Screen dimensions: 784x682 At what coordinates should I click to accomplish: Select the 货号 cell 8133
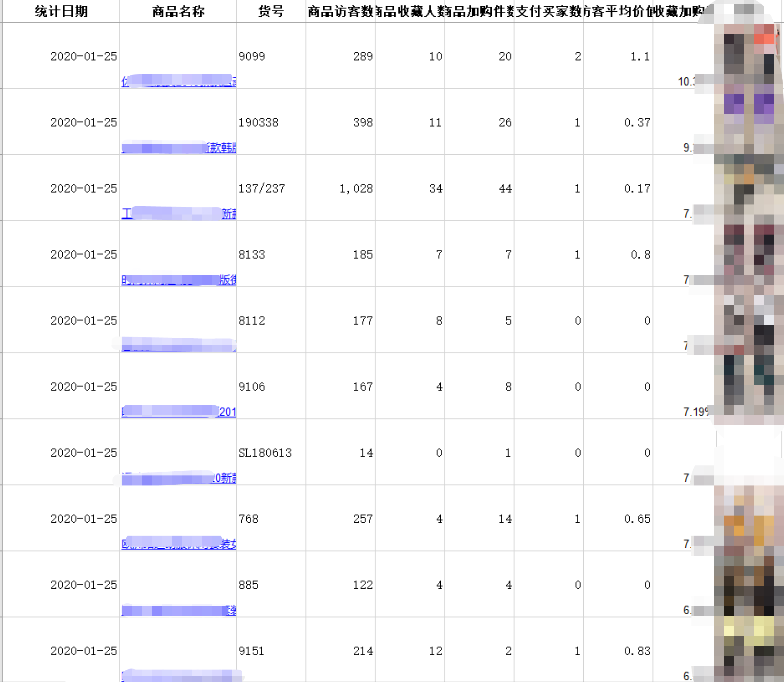click(x=271, y=254)
